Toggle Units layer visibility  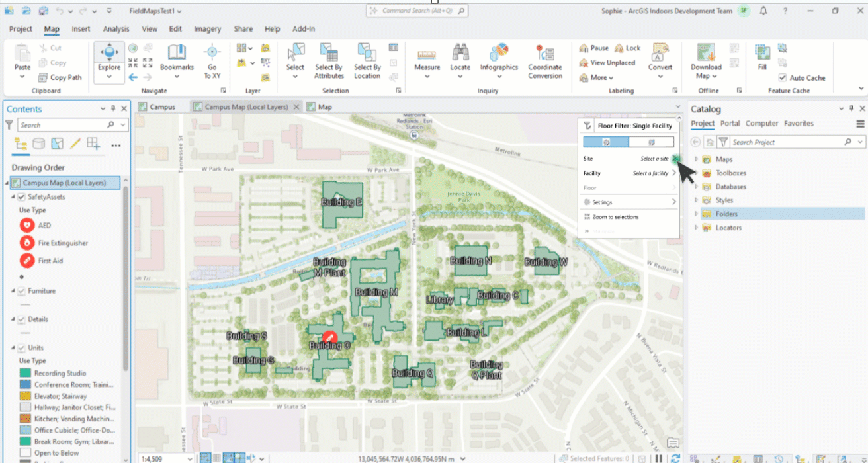coord(22,348)
